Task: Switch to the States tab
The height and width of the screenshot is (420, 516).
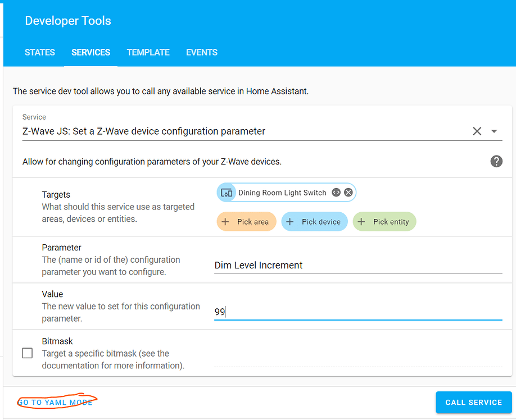Action: (x=39, y=52)
